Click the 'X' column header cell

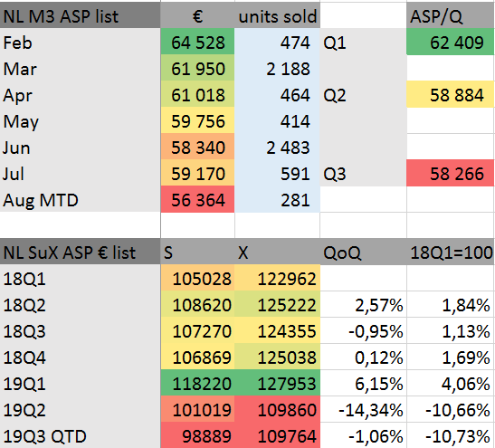click(277, 252)
